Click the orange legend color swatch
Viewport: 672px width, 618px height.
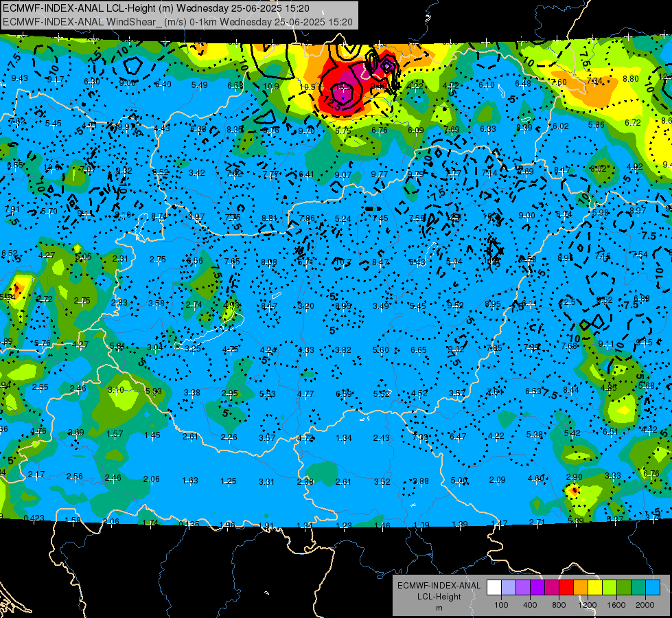coord(581,588)
